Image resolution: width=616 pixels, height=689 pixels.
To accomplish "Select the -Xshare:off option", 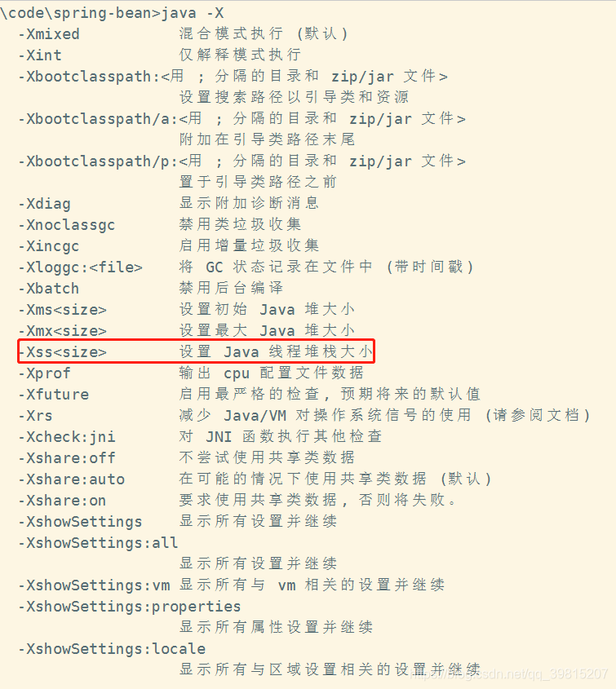I will tap(67, 458).
